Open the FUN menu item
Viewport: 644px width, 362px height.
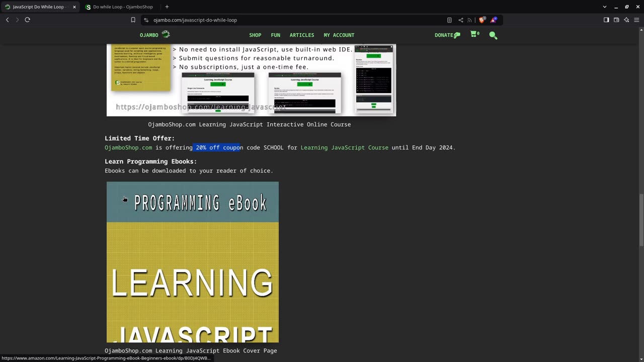click(x=276, y=35)
